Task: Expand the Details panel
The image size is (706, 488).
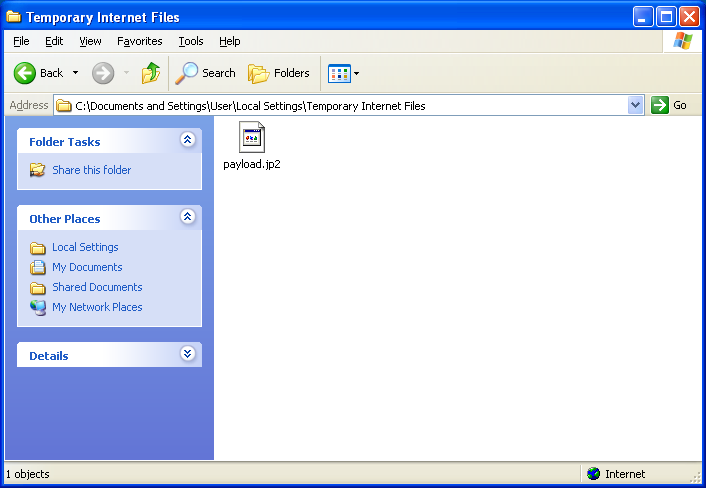Action: [187, 355]
